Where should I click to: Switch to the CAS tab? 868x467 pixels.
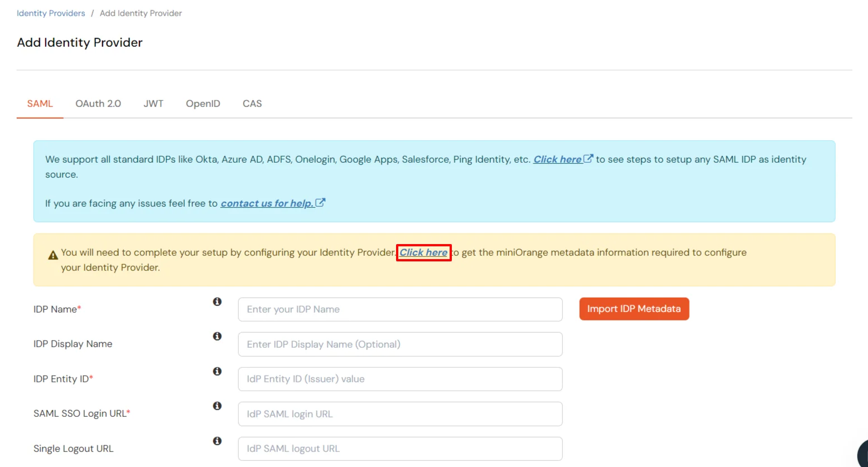click(x=252, y=103)
